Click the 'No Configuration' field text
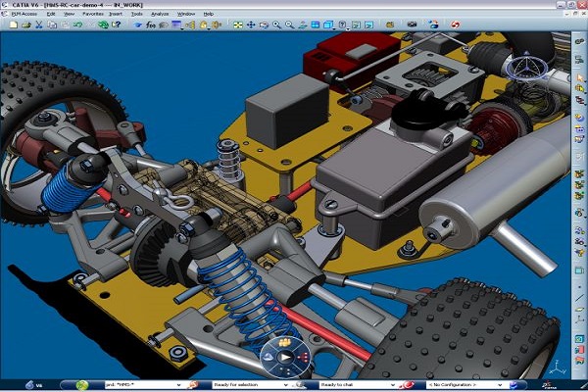This screenshot has width=588, height=392. click(x=452, y=385)
